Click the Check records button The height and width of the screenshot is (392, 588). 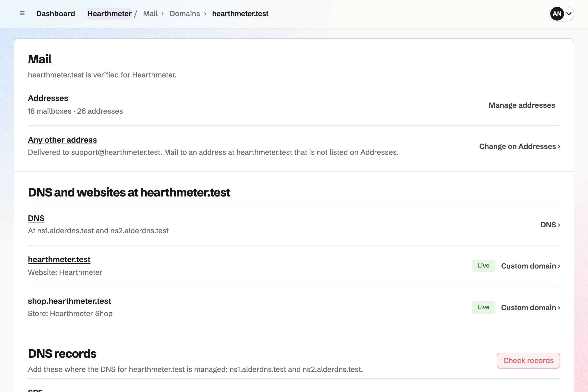tap(528, 360)
